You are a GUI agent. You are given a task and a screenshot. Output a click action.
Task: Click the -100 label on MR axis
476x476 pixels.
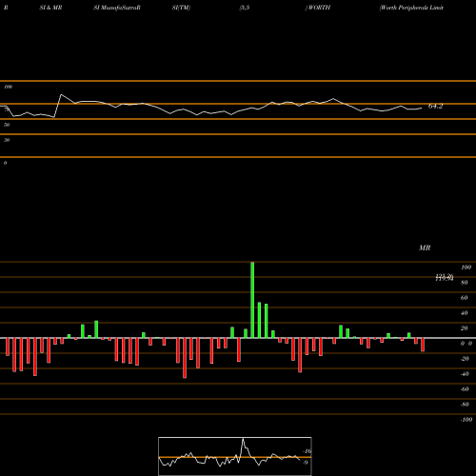466,420
